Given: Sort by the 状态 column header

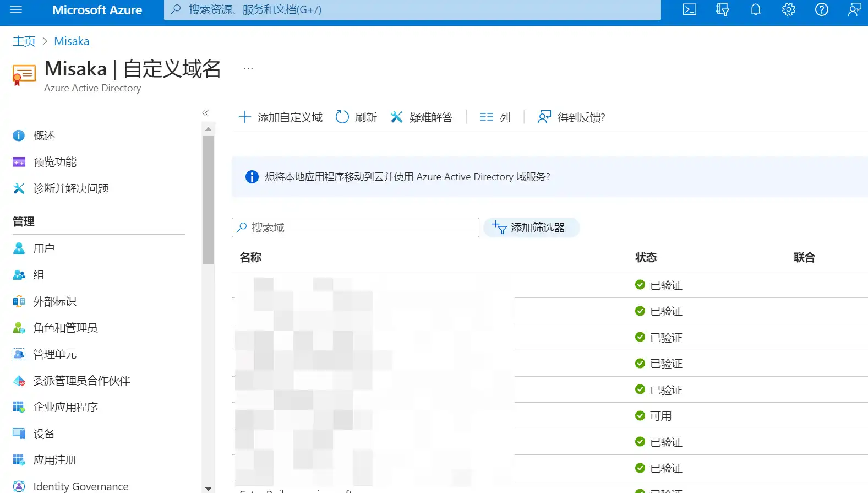Looking at the screenshot, I should coord(646,257).
